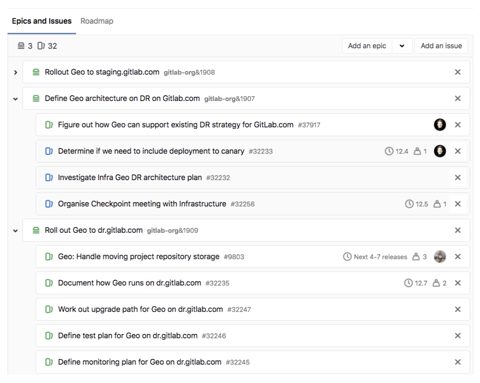Remove the Roll out Geo to dr.gitlab.com epic

coord(458,230)
